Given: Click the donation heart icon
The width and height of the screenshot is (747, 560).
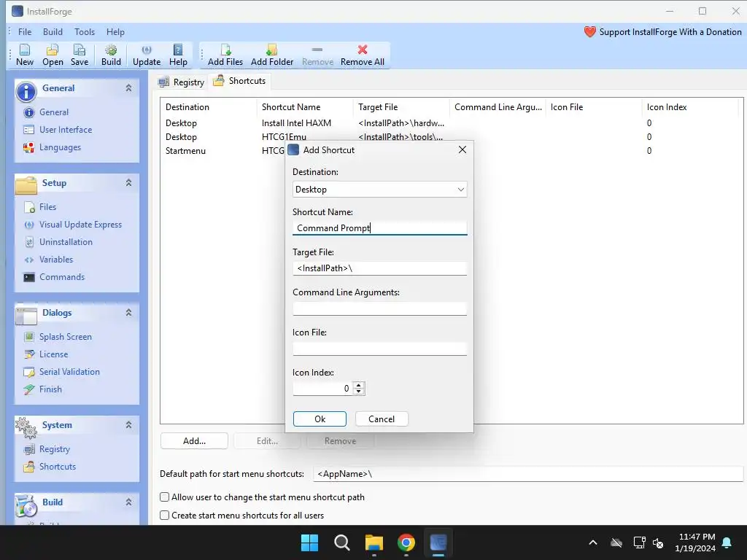Looking at the screenshot, I should tap(589, 32).
